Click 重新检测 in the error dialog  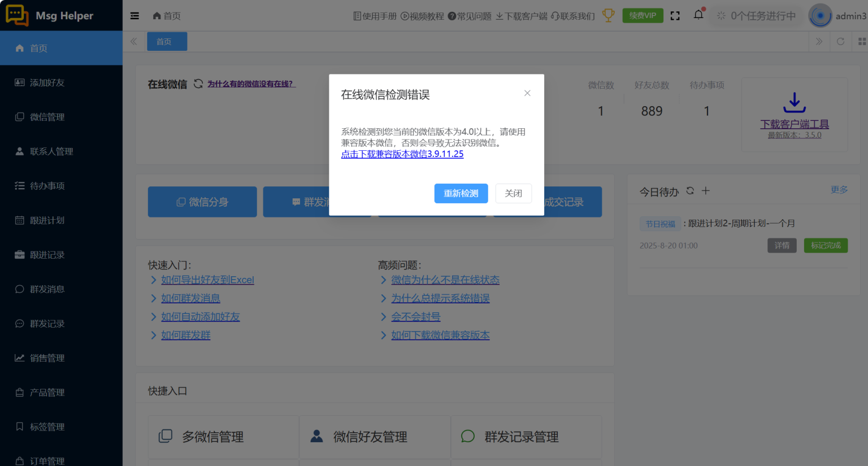pyautogui.click(x=461, y=193)
